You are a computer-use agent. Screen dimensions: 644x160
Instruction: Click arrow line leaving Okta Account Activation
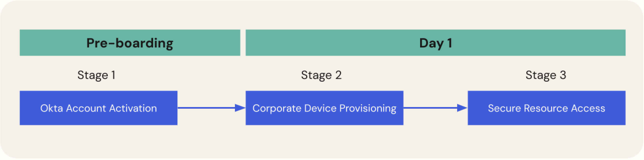pos(206,108)
